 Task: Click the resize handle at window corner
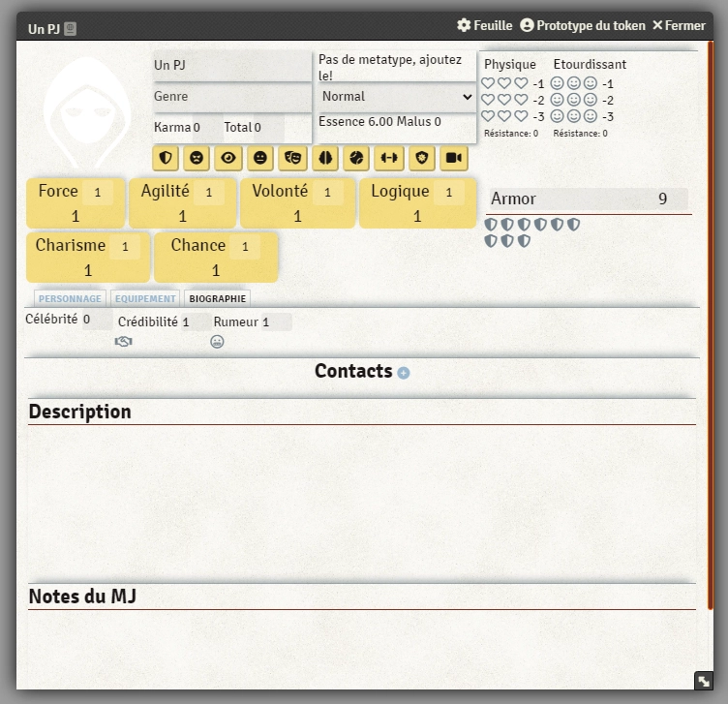[704, 681]
